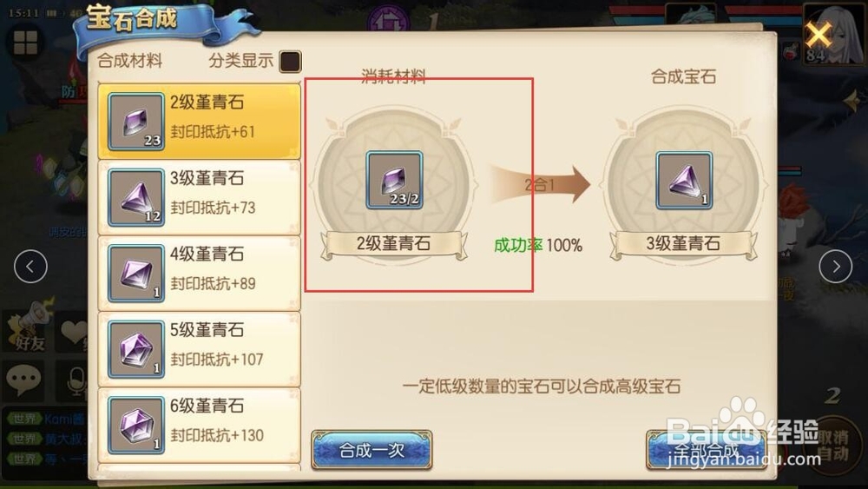The height and width of the screenshot is (489, 868).
Task: Open the chat bubble icon
Action: (23, 380)
